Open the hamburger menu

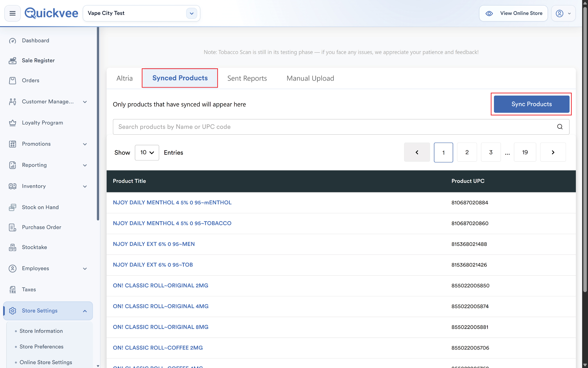pyautogui.click(x=12, y=13)
